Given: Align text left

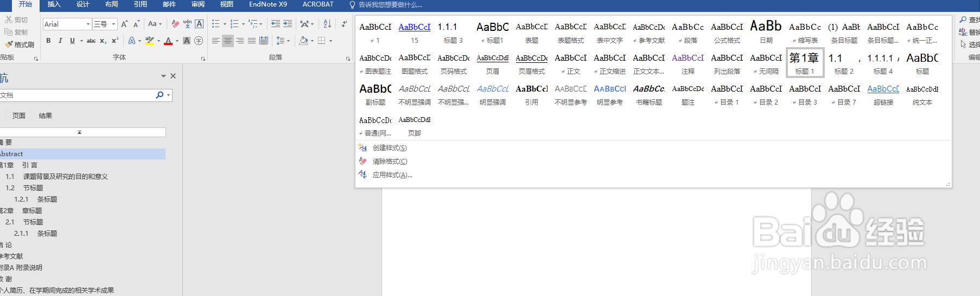Looking at the screenshot, I should click(x=215, y=41).
